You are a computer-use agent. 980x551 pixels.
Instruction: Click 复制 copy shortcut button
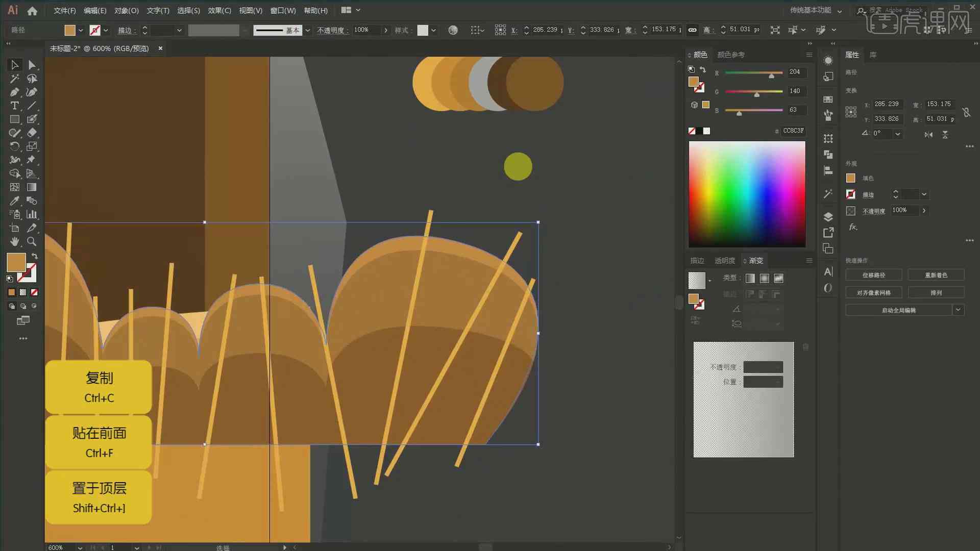click(99, 388)
